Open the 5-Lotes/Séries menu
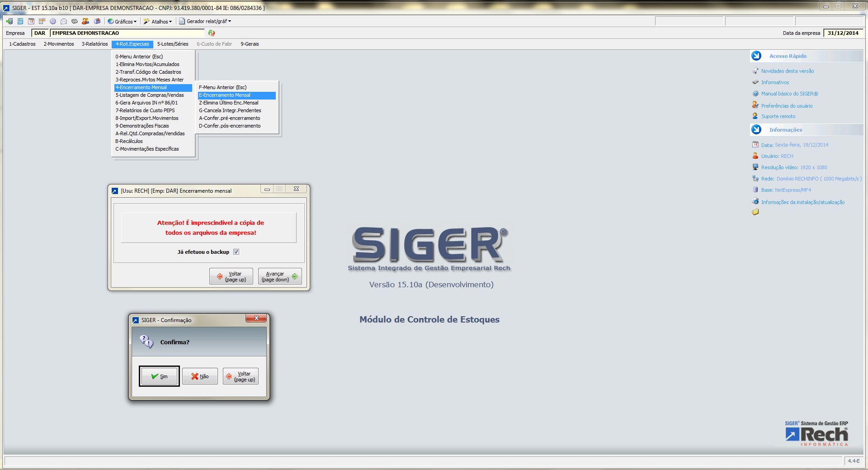Screen dimensions: 868x470 point(173,44)
